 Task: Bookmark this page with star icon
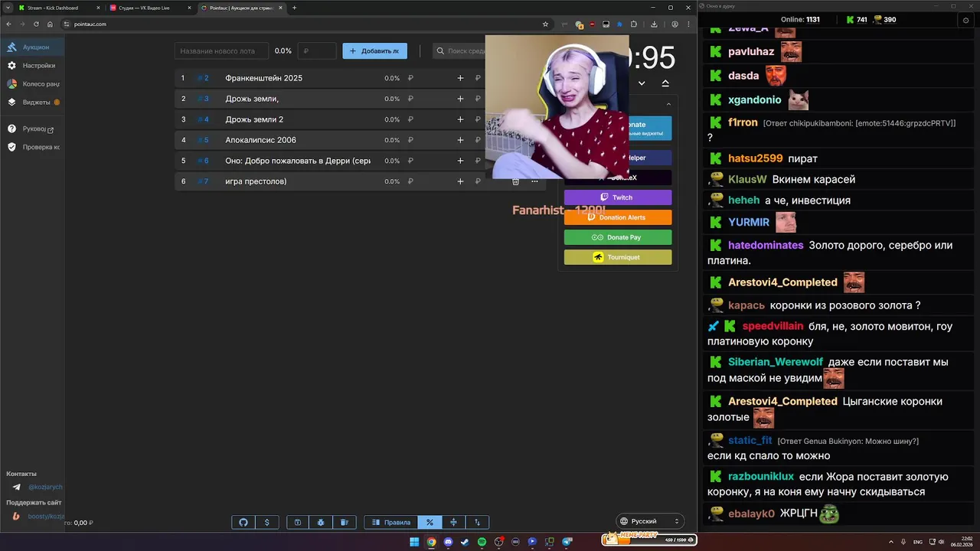tap(545, 24)
